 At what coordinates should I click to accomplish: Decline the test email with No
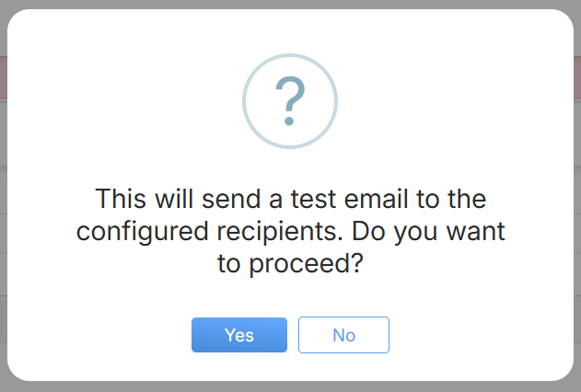coord(343,335)
